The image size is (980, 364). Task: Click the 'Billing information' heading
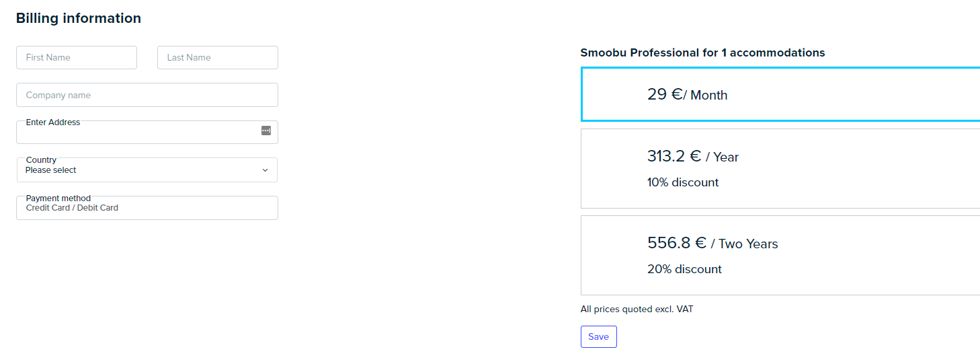[79, 18]
